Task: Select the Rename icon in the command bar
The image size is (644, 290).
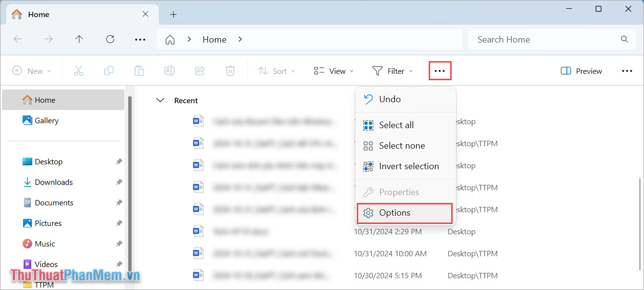Action: coord(169,70)
